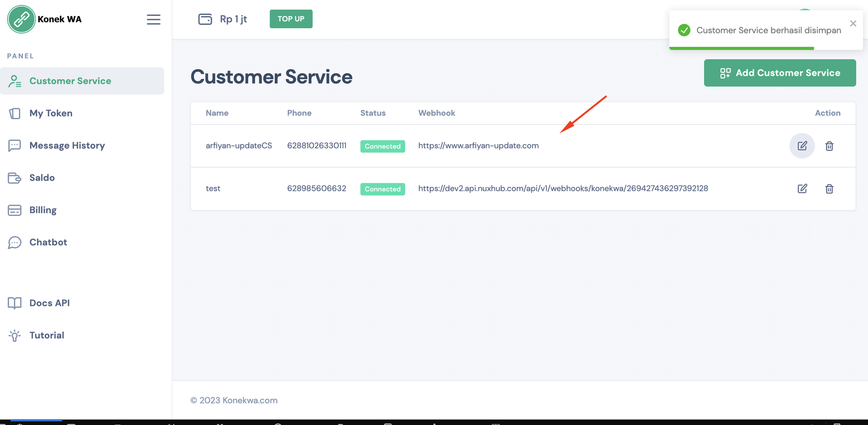This screenshot has height=425, width=868.
Task: Delete the test customer service row
Action: pyautogui.click(x=829, y=189)
